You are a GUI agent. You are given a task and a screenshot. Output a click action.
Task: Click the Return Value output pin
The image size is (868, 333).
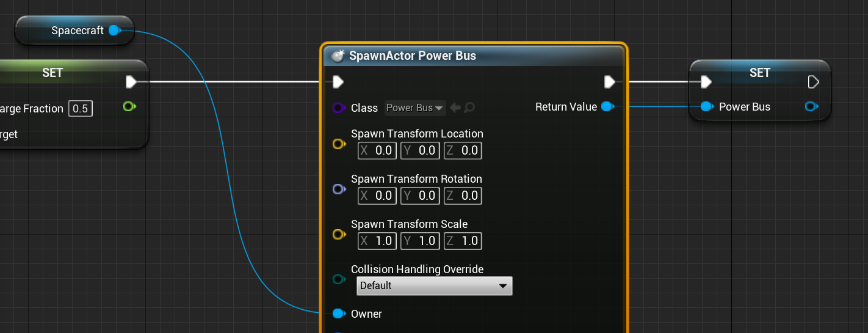click(607, 107)
